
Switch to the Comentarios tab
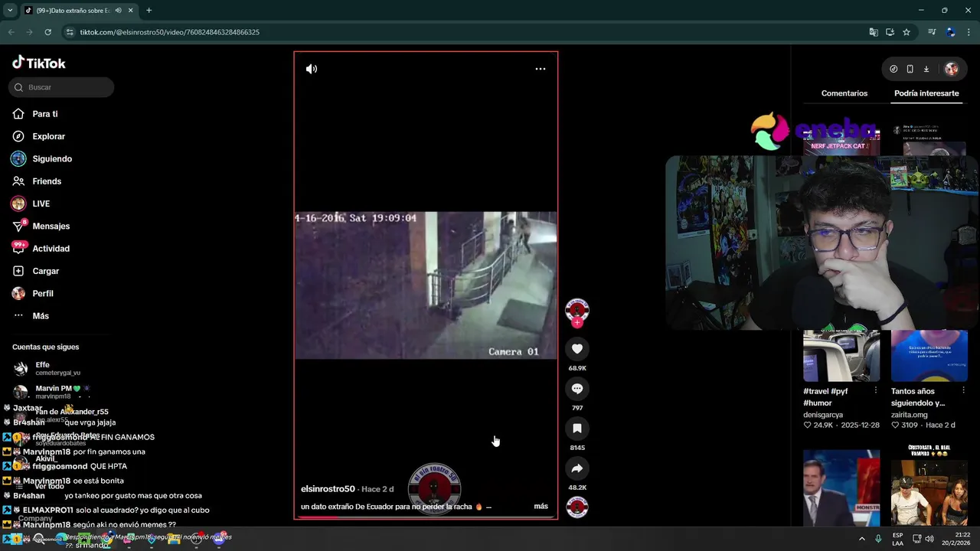pyautogui.click(x=844, y=93)
